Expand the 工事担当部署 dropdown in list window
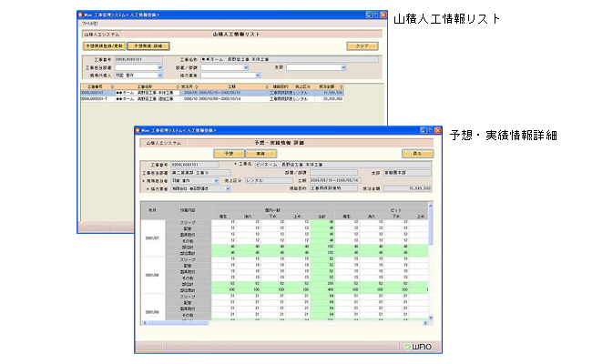592x364 pixels. pyautogui.click(x=160, y=66)
